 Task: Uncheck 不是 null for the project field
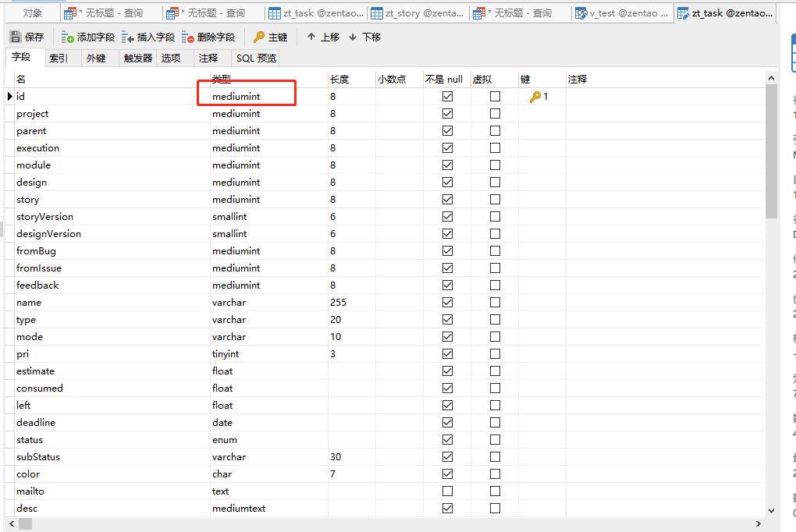tap(447, 113)
